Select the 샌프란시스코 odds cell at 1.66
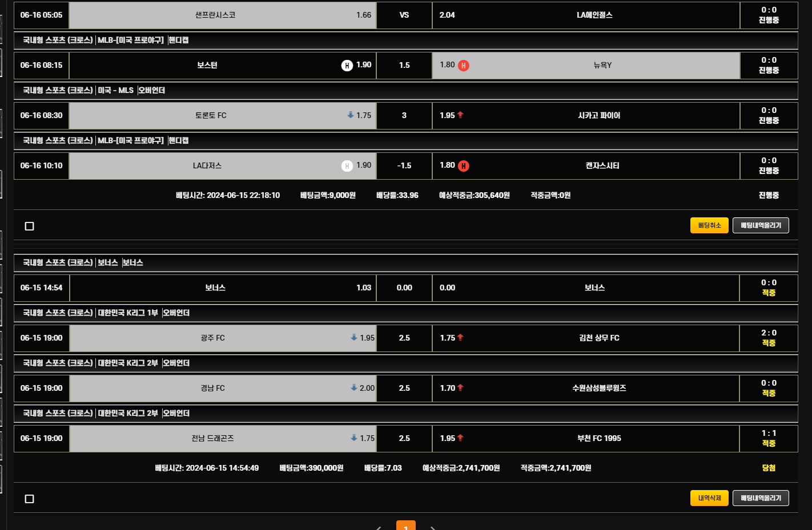 pos(223,15)
